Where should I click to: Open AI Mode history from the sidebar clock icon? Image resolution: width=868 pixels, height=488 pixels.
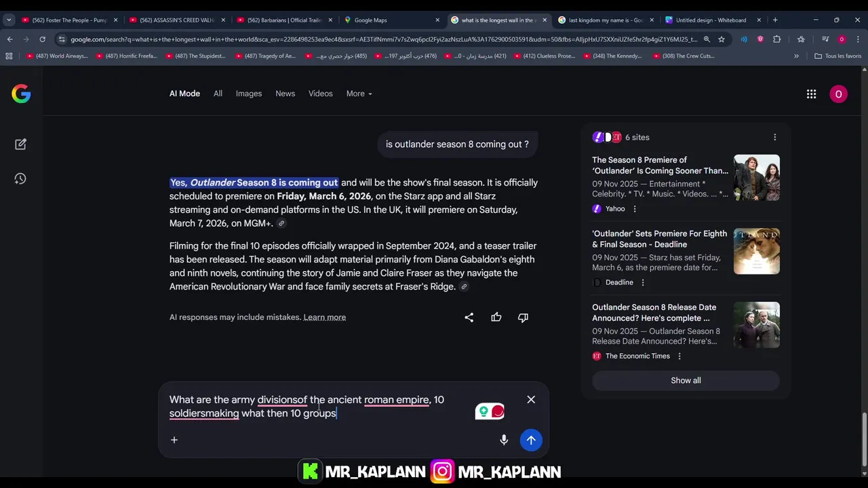tap(20, 179)
